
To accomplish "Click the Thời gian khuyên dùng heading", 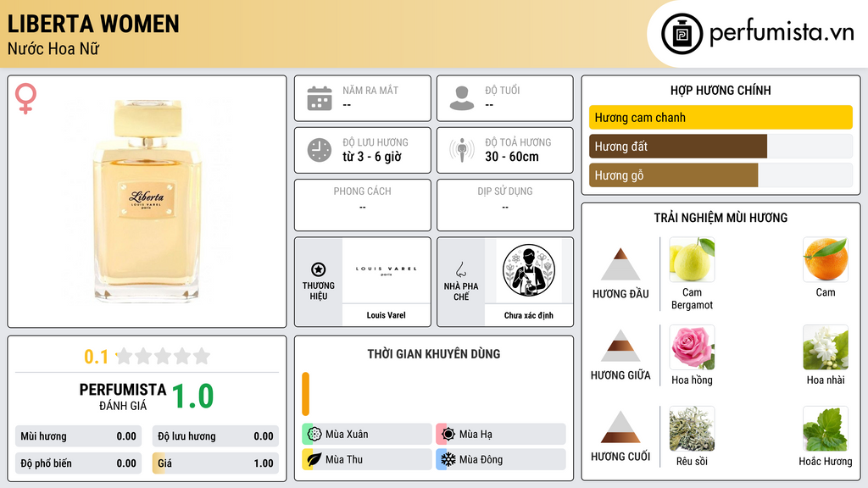I will (x=434, y=353).
